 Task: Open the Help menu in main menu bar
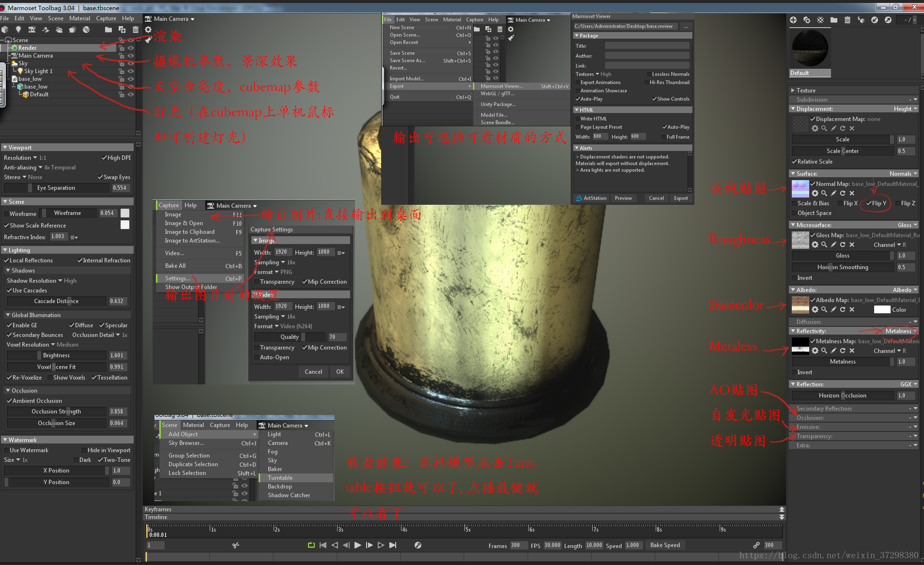pos(128,18)
